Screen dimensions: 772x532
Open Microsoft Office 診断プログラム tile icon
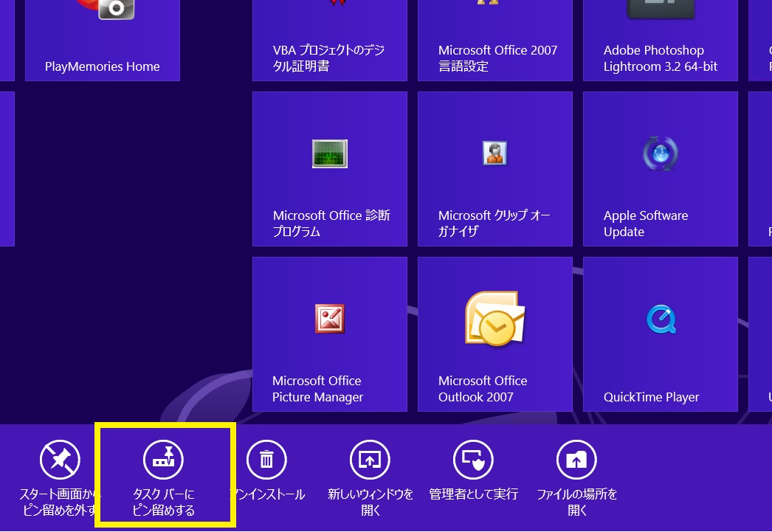coord(330,153)
